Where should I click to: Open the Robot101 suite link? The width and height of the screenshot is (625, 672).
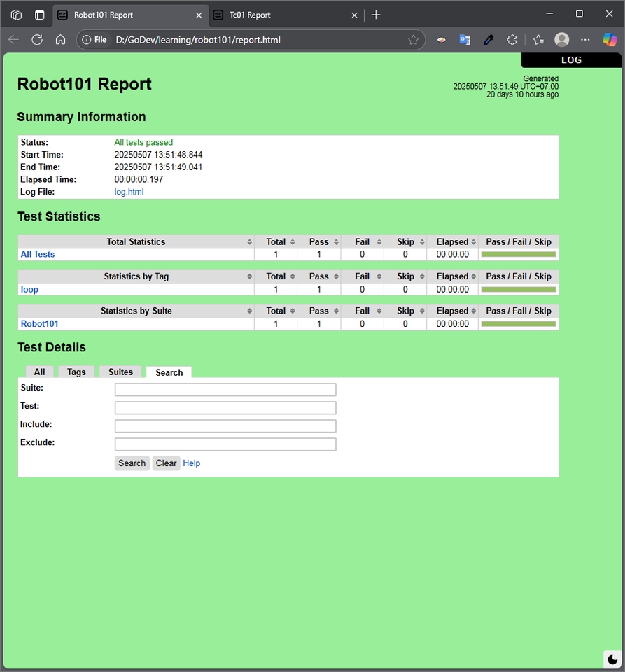tap(39, 324)
